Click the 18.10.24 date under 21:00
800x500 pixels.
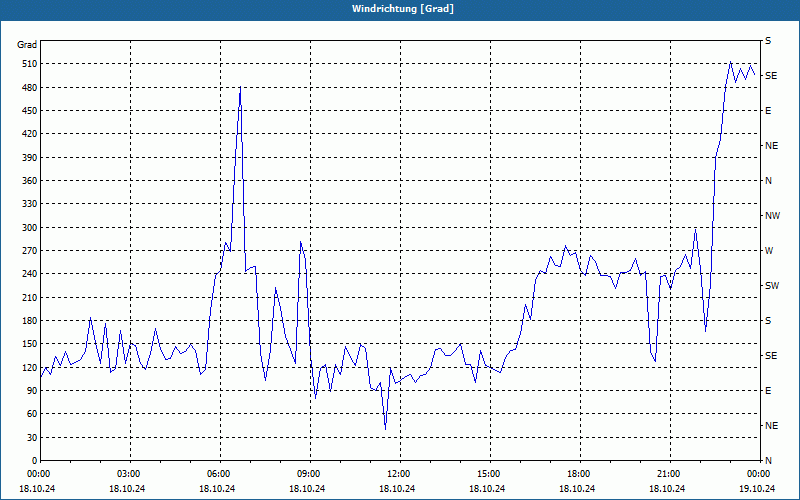click(667, 488)
